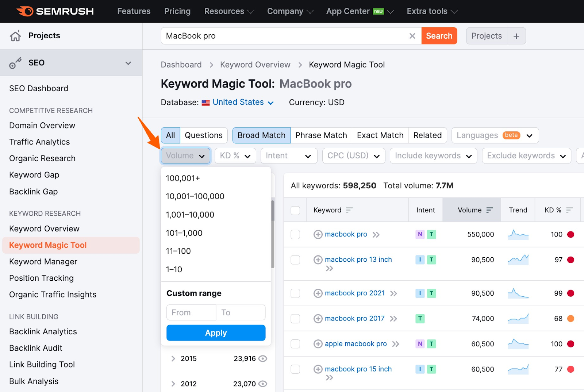Select the Related tab

click(x=427, y=135)
